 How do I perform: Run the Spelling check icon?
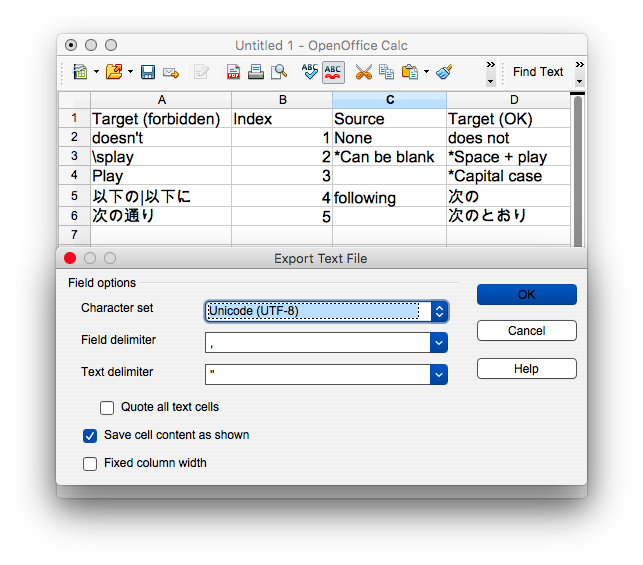pos(310,71)
